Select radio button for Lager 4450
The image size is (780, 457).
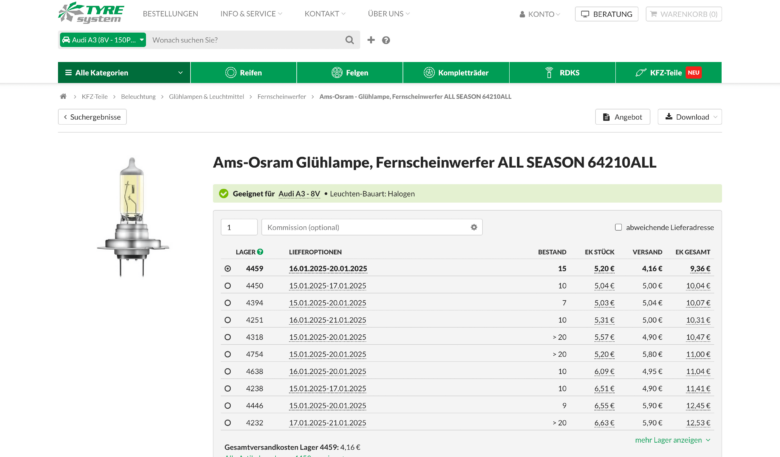(x=228, y=286)
